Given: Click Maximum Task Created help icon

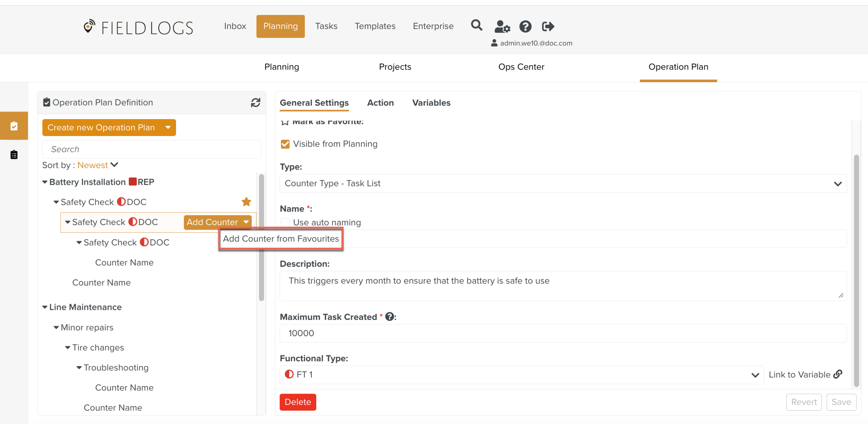Looking at the screenshot, I should 390,316.
